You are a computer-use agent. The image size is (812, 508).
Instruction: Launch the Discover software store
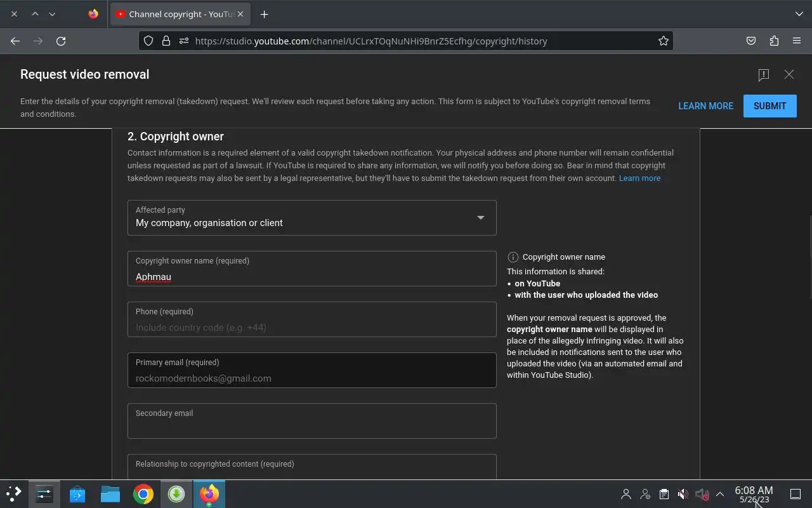click(x=77, y=494)
